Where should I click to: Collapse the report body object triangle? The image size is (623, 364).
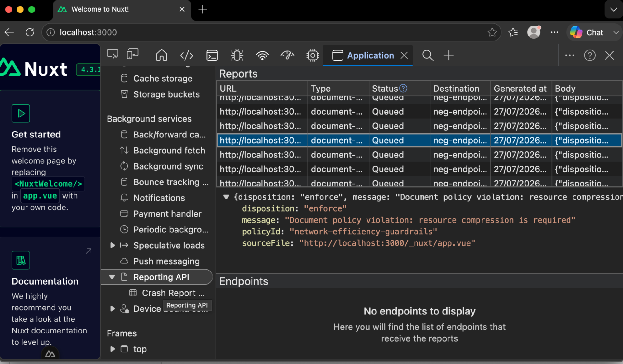226,197
